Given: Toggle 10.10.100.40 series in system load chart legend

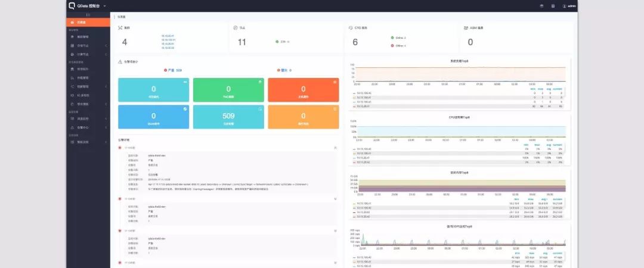Looking at the screenshot, I should (x=363, y=93).
